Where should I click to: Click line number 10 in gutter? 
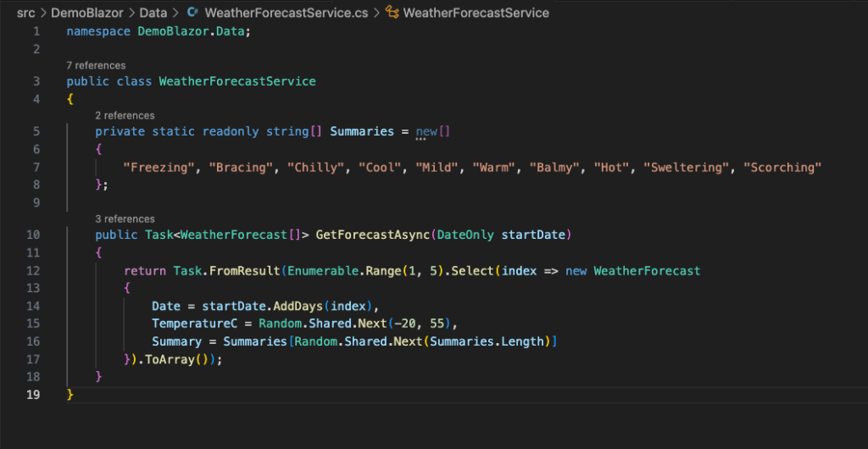point(33,235)
